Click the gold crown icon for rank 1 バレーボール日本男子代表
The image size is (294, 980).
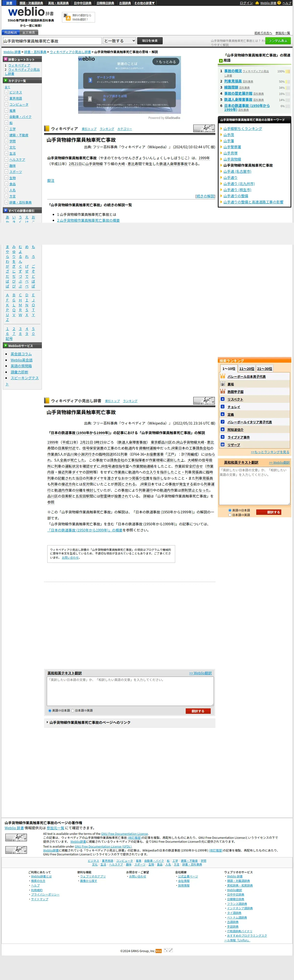[223, 376]
